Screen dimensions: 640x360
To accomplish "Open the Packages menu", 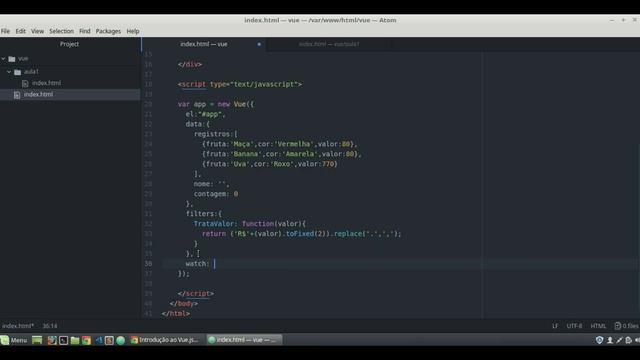I will click(108, 31).
